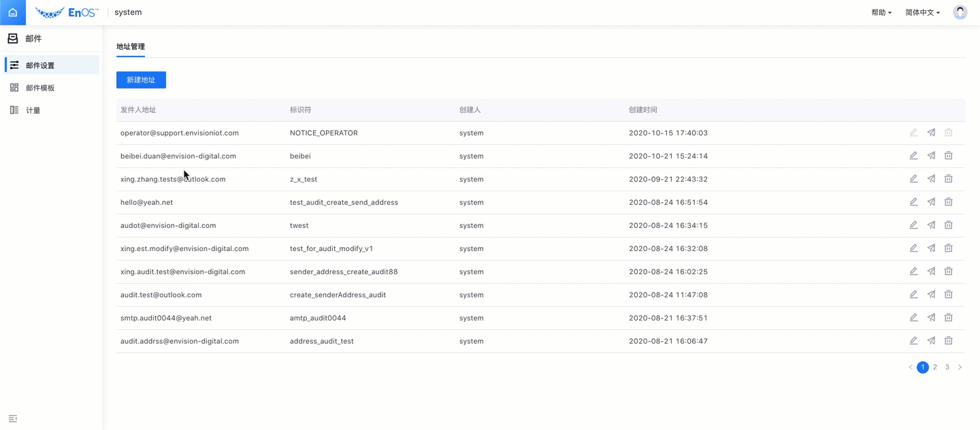Select the 地址管理 tab
This screenshot has height=430, width=980.
[131, 47]
